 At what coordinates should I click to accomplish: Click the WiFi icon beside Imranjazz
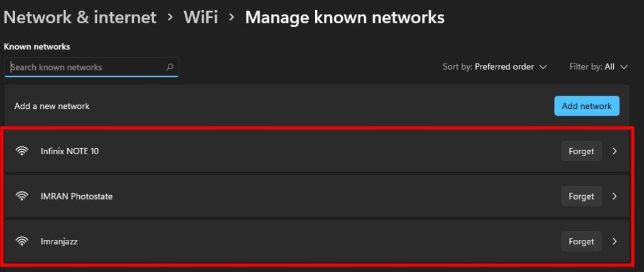pyautogui.click(x=22, y=241)
